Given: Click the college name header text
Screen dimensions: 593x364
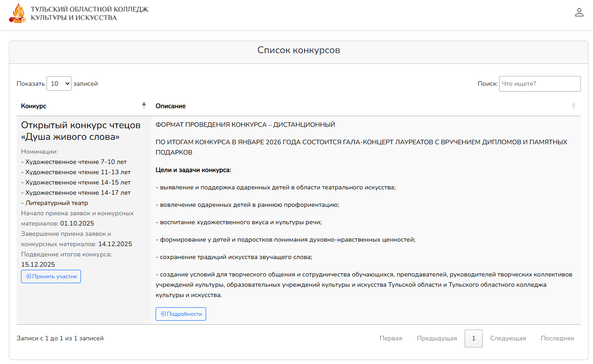Looking at the screenshot, I should point(89,13).
